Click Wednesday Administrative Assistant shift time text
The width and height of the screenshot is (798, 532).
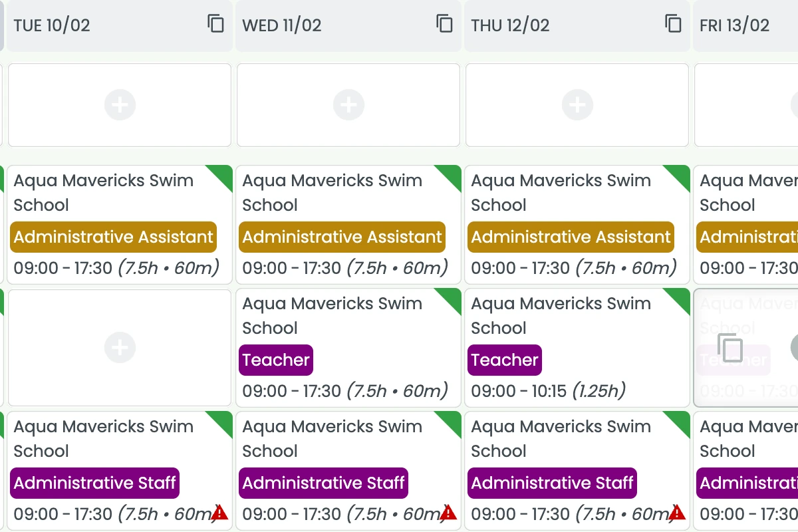click(345, 268)
